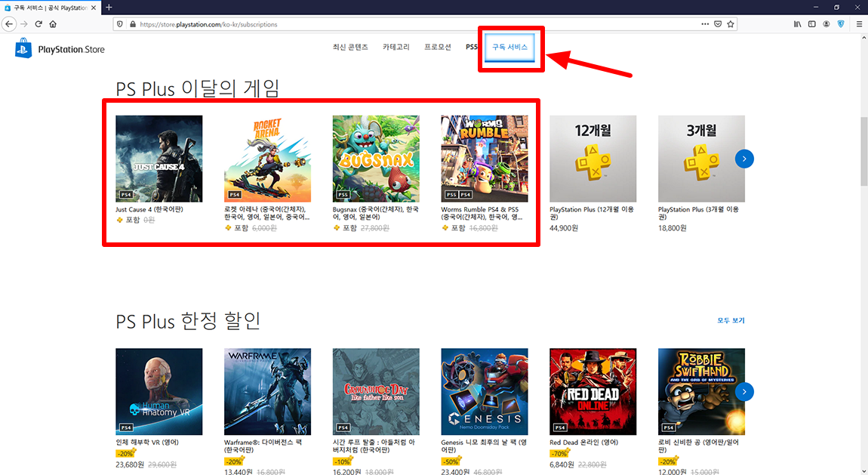Screen dimensions: 868x475
Task: Open the Library icon in toolbar
Action: 797,24
